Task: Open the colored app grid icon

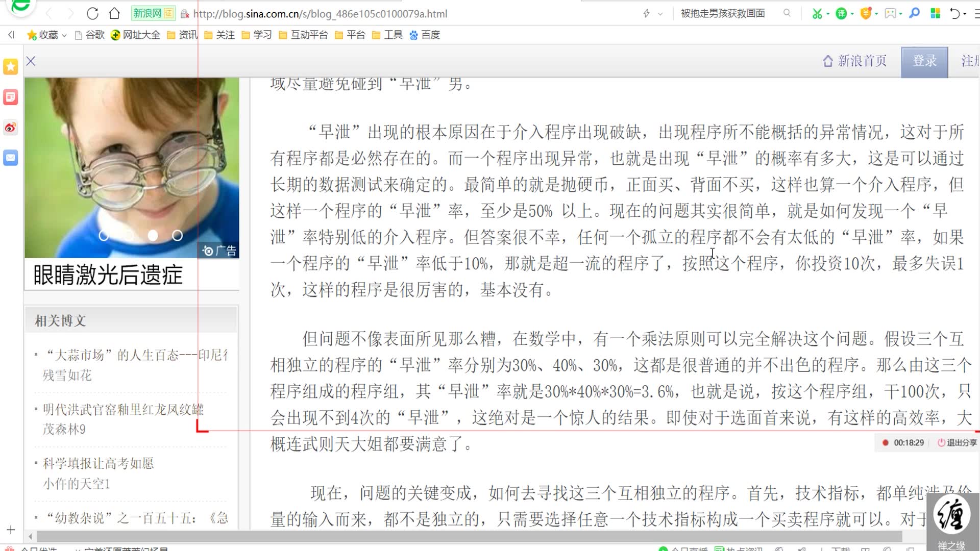Action: click(x=935, y=13)
